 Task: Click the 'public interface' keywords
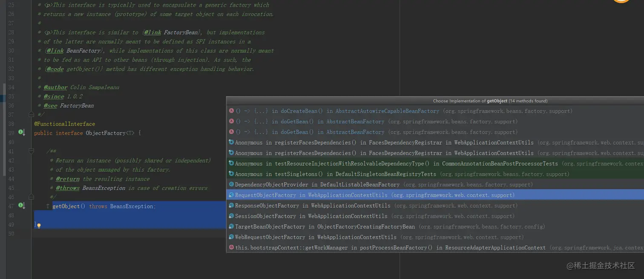tap(58, 133)
